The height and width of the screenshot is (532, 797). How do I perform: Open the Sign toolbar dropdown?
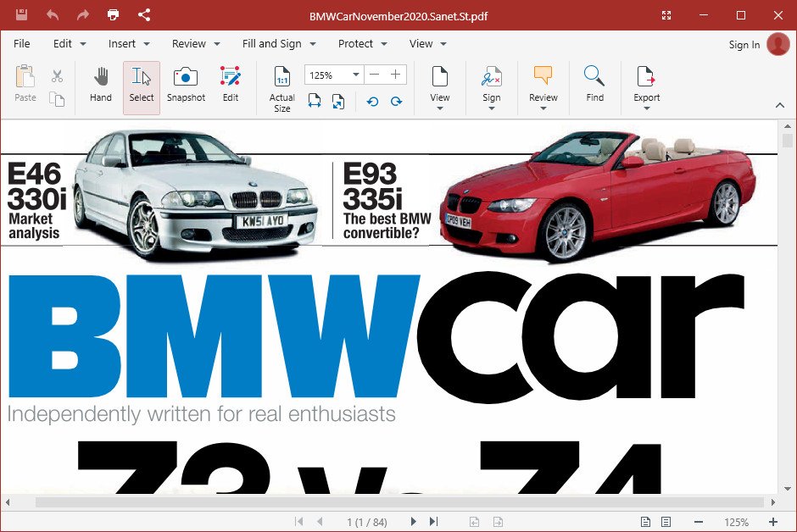tap(492, 88)
